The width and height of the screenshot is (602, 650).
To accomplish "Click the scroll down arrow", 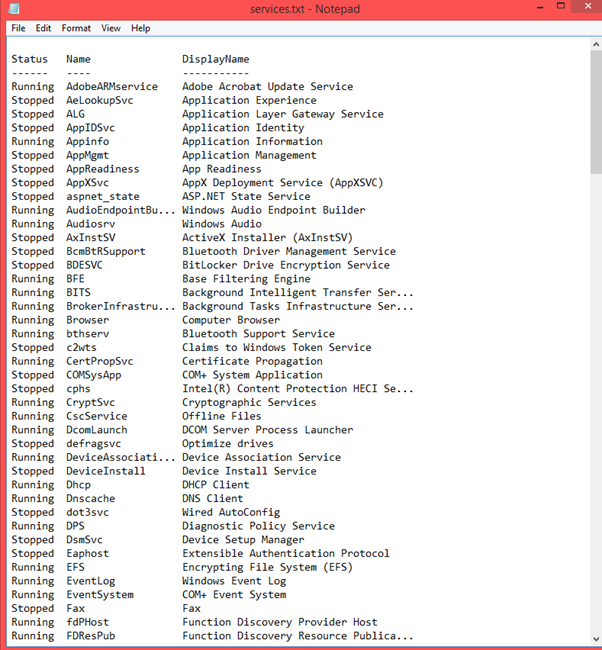I will pyautogui.click(x=596, y=639).
